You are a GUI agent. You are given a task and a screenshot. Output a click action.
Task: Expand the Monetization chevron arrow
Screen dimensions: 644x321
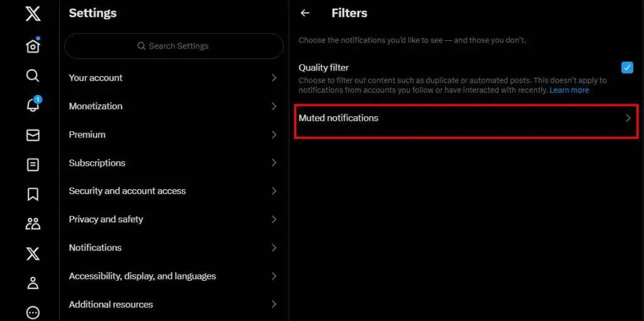coord(274,106)
